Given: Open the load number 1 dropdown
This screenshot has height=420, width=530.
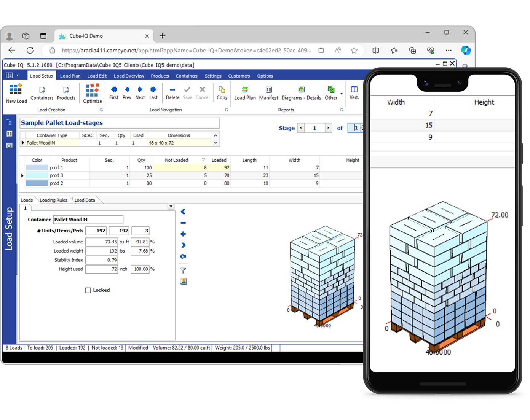Looking at the screenshot, I should click(171, 207).
